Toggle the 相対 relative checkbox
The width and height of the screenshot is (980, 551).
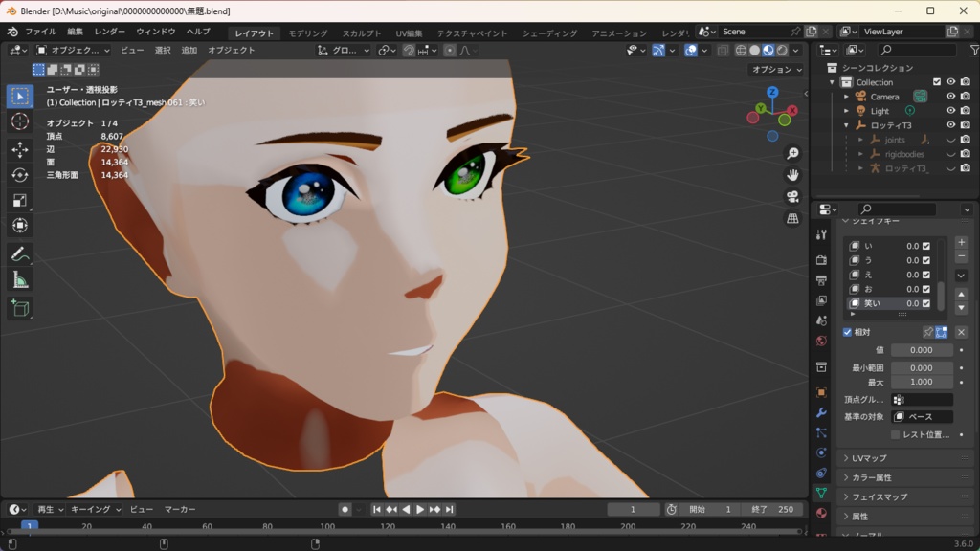(848, 332)
